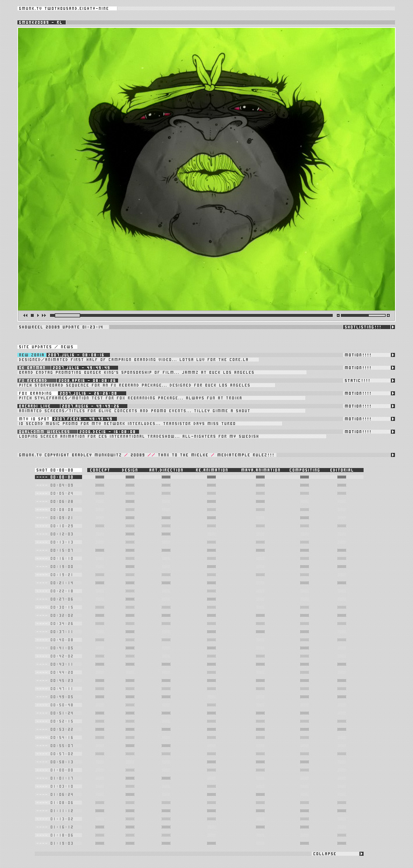Open arrow icon next to Shotlisting
The width and height of the screenshot is (413, 868).
coord(393,327)
